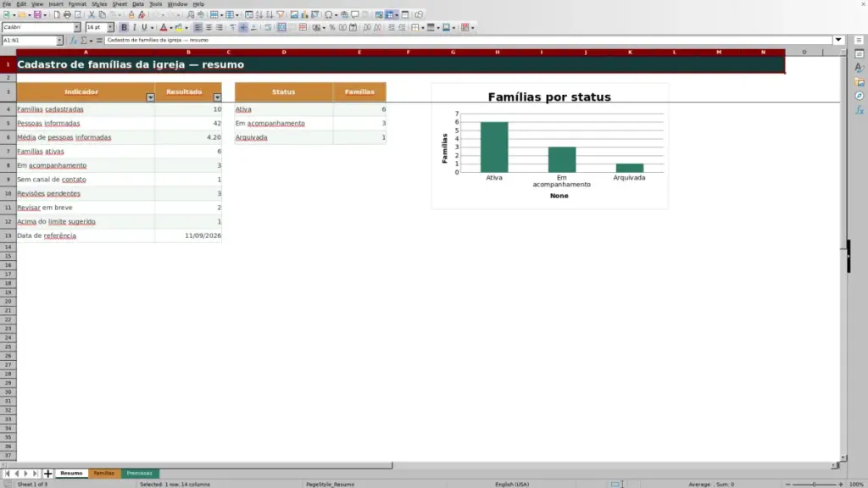Click the formula input line

click(468, 41)
